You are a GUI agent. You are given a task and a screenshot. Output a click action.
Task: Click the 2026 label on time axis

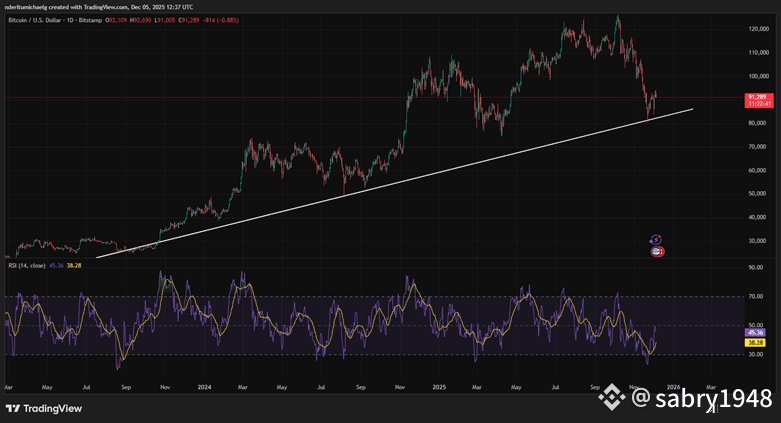(x=673, y=385)
